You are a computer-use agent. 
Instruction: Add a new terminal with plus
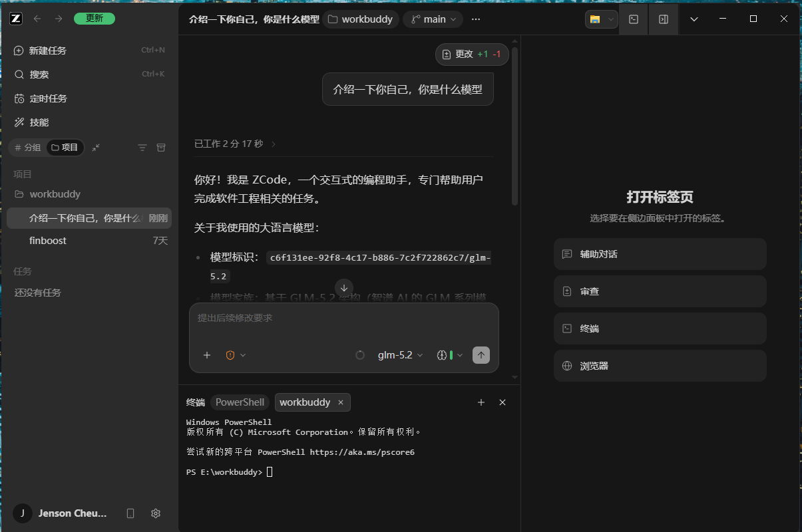click(x=481, y=402)
